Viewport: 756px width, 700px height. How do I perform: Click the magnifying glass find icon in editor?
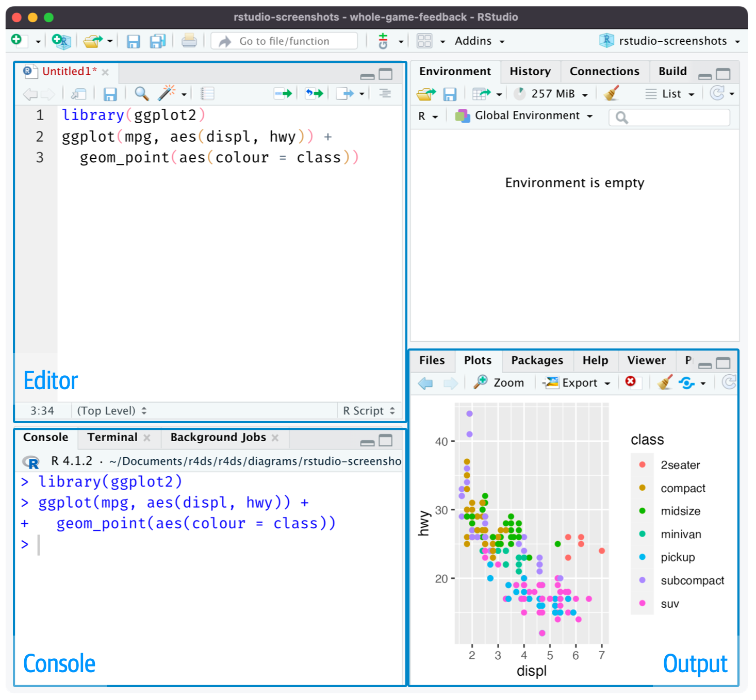(x=141, y=93)
